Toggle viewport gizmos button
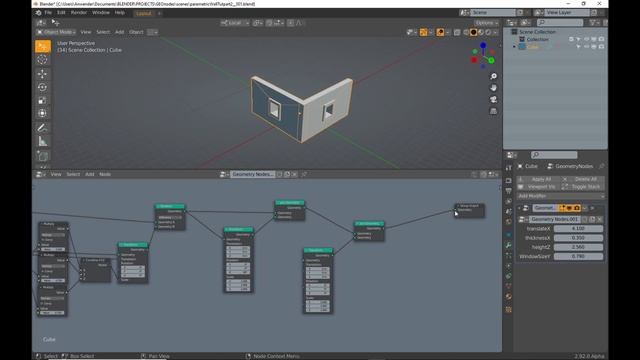The width and height of the screenshot is (640, 360). [423, 32]
